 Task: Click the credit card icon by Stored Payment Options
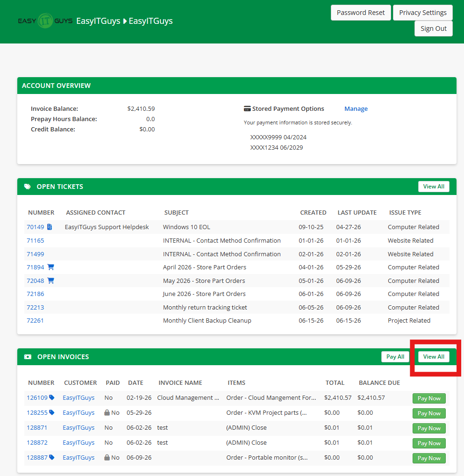247,108
